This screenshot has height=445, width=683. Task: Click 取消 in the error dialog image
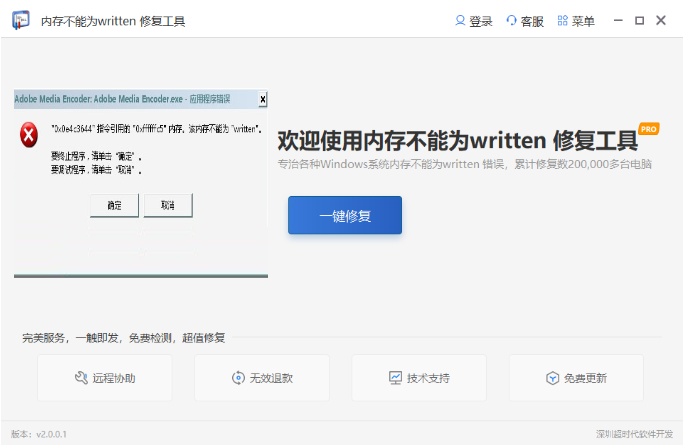pos(167,205)
